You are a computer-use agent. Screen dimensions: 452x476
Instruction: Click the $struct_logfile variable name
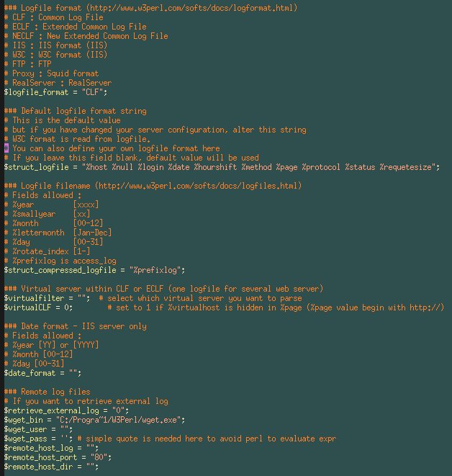tap(36, 167)
